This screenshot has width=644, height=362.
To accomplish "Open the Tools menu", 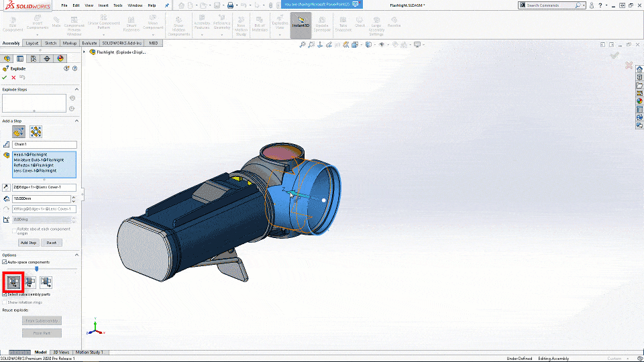I will 118,5.
